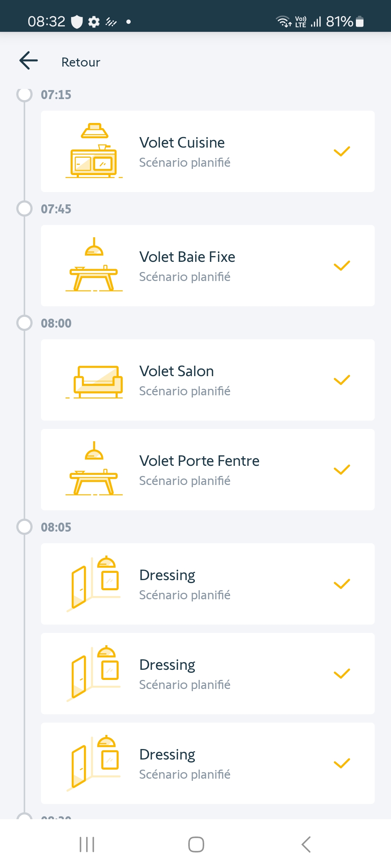This screenshot has width=391, height=868.
Task: Tap the first Dressing room icon
Action: (x=94, y=583)
